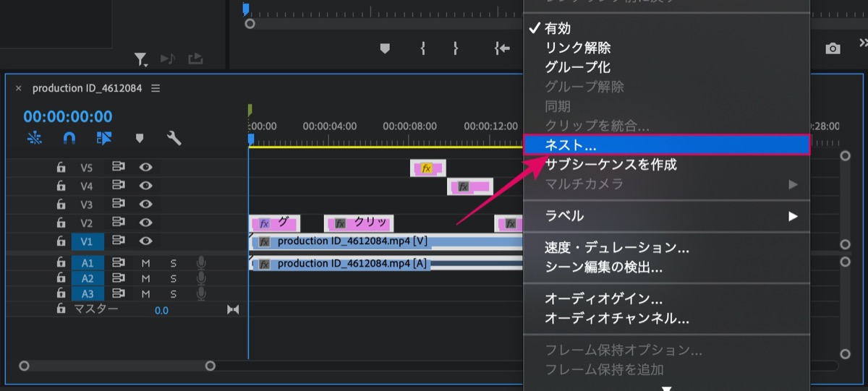Toggle lock on track V3
Viewport: 868px width, 391px height.
[61, 205]
